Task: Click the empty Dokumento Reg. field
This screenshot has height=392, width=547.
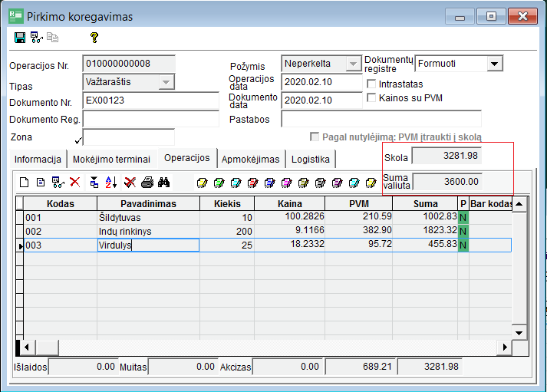Action: pyautogui.click(x=150, y=119)
